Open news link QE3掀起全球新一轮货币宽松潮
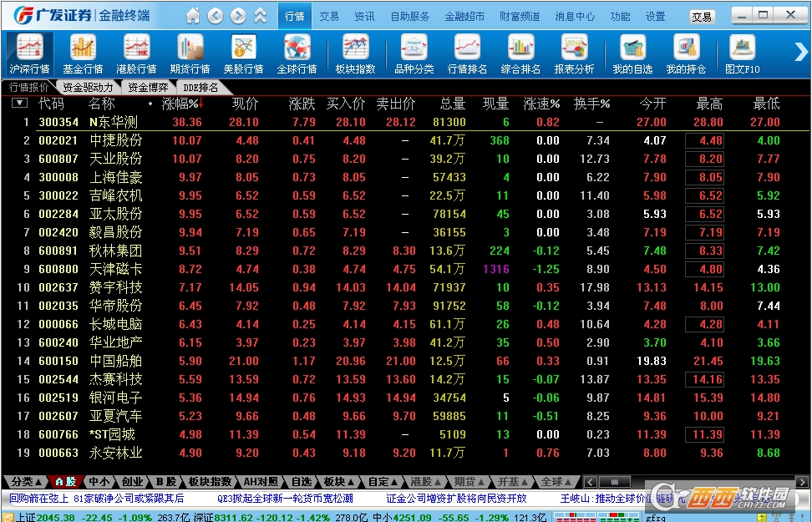The width and height of the screenshot is (812, 522). click(x=285, y=498)
